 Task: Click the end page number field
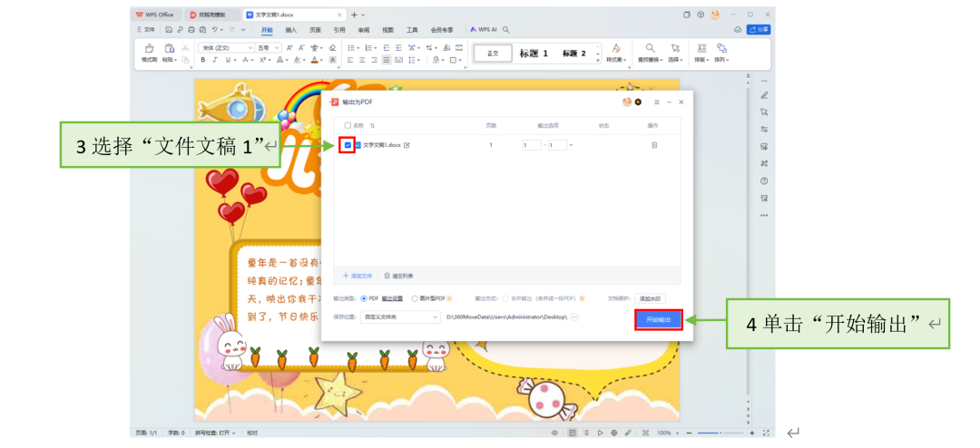[x=557, y=145]
